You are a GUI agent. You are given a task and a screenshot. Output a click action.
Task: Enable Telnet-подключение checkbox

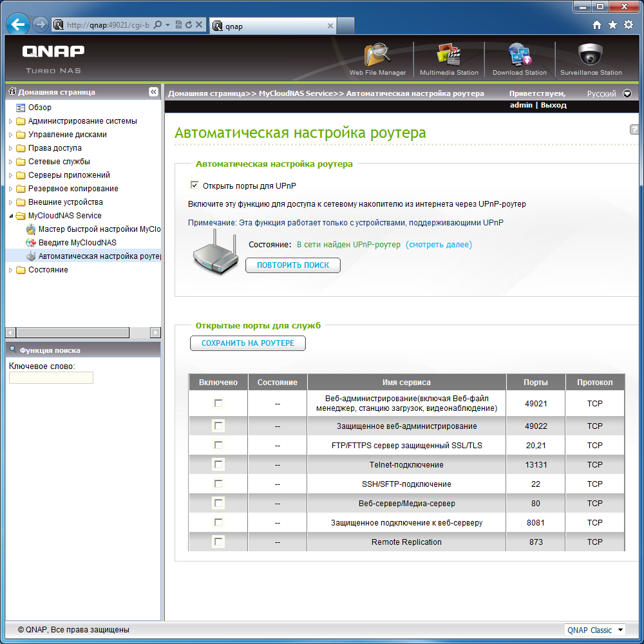coord(218,464)
